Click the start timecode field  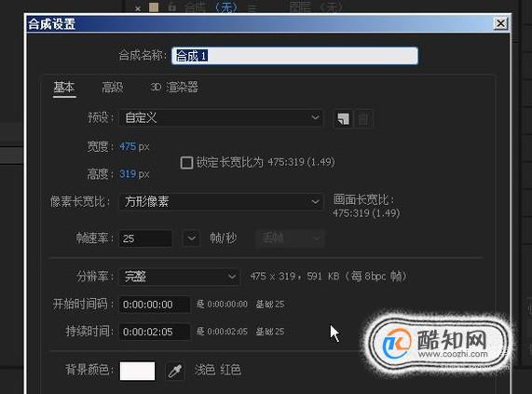click(x=155, y=305)
